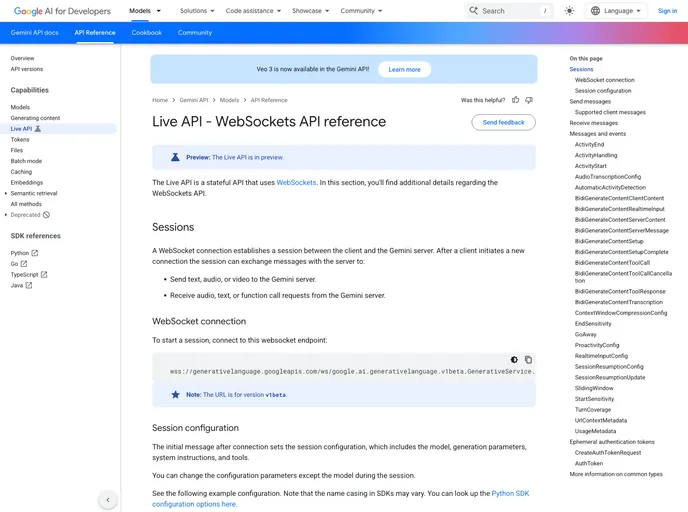Open Python SDK configuration options link
The image size is (688, 512).
pyautogui.click(x=340, y=499)
